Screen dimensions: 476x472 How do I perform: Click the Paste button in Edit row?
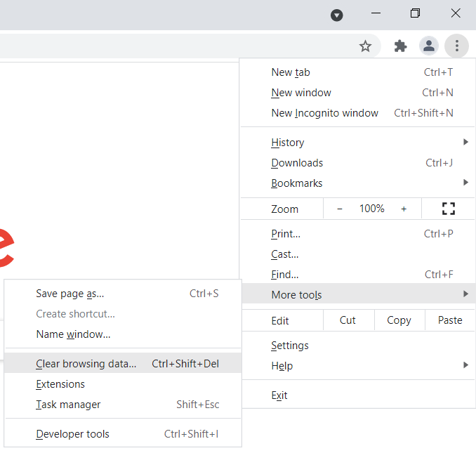click(450, 320)
